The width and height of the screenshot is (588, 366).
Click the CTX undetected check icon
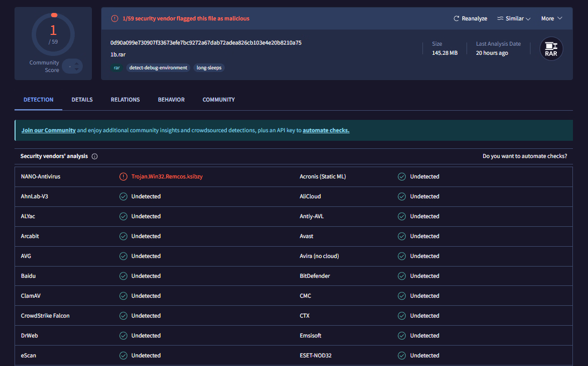pyautogui.click(x=401, y=316)
